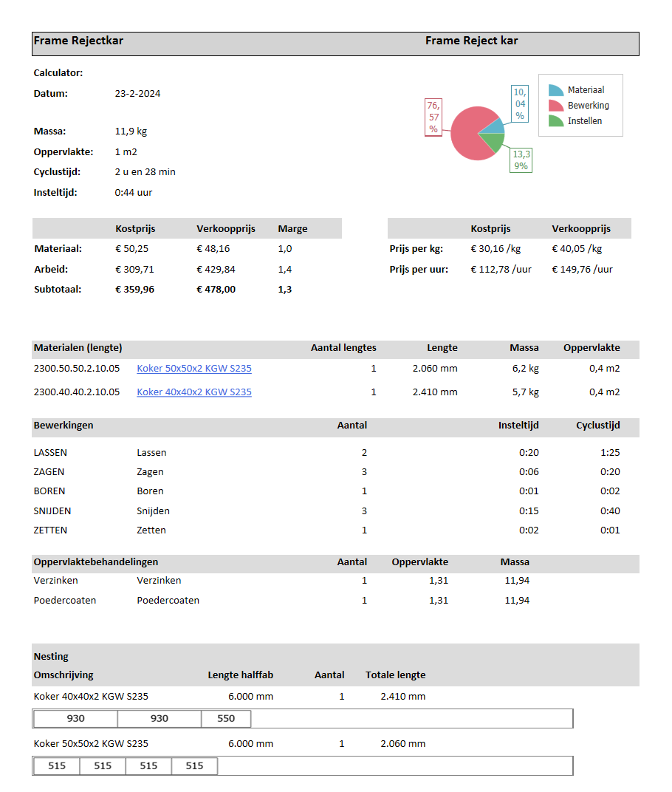Click the first 515 nesting segment
This screenshot has height=792, width=672.
pyautogui.click(x=57, y=766)
